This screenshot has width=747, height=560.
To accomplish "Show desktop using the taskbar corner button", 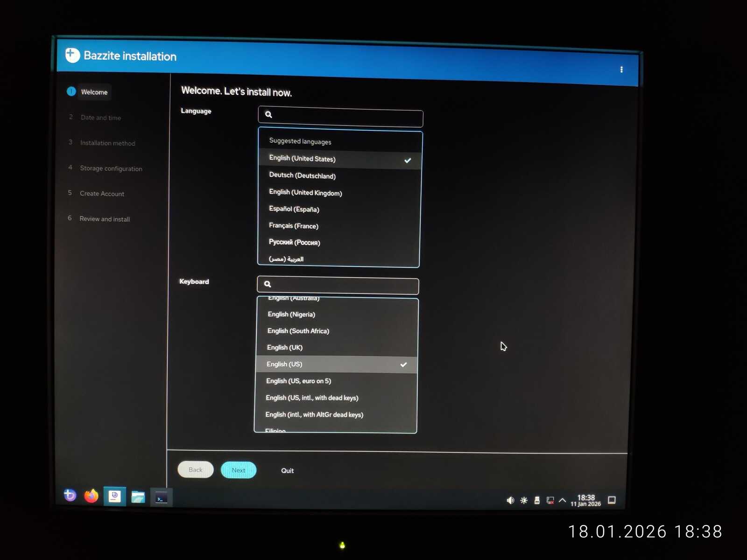I will pyautogui.click(x=612, y=500).
